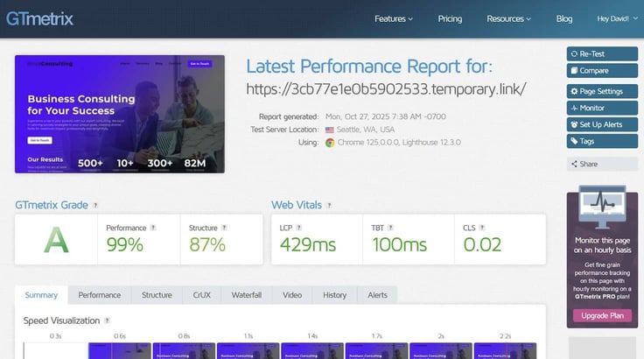The image size is (644, 359).
Task: Click the help icon beside Structure score
Action: click(x=224, y=228)
